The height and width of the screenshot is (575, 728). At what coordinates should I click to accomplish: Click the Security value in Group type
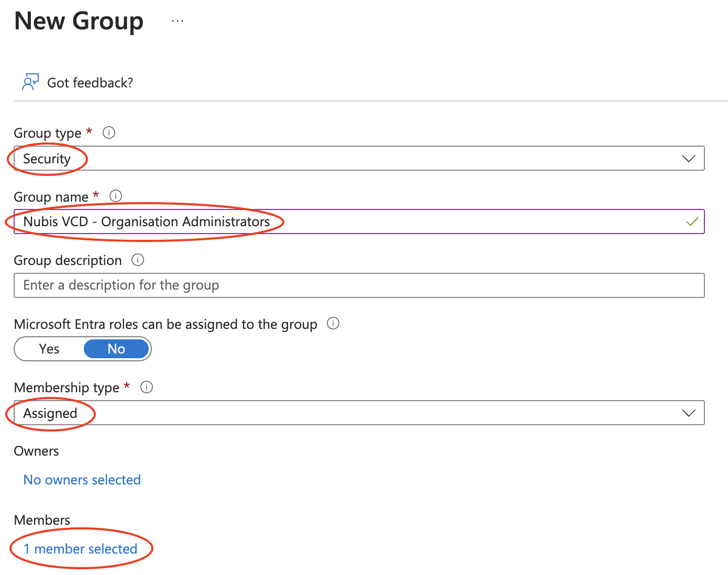[x=47, y=159]
